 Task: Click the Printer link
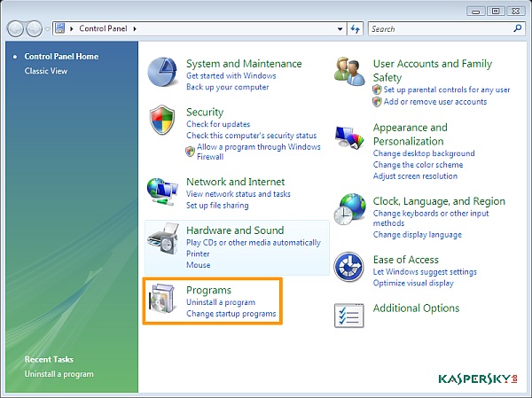pyautogui.click(x=198, y=254)
